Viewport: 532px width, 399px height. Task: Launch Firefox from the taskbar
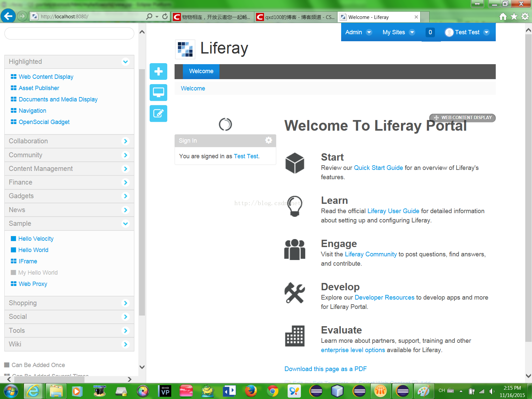(x=251, y=391)
